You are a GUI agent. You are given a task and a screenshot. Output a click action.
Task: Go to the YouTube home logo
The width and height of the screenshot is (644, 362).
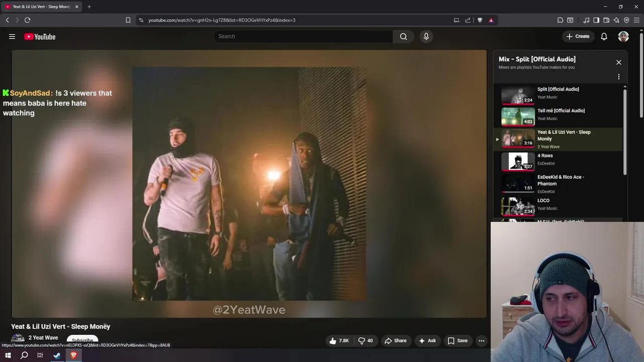click(40, 37)
